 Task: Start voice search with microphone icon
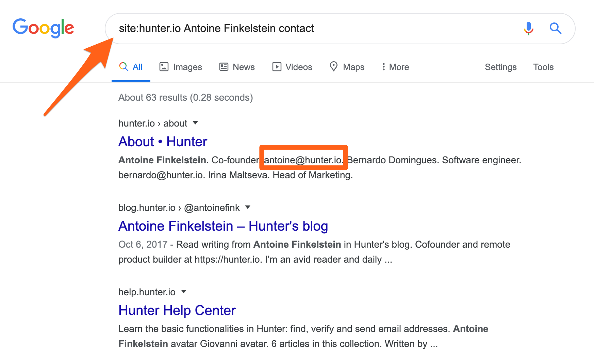pyautogui.click(x=528, y=29)
